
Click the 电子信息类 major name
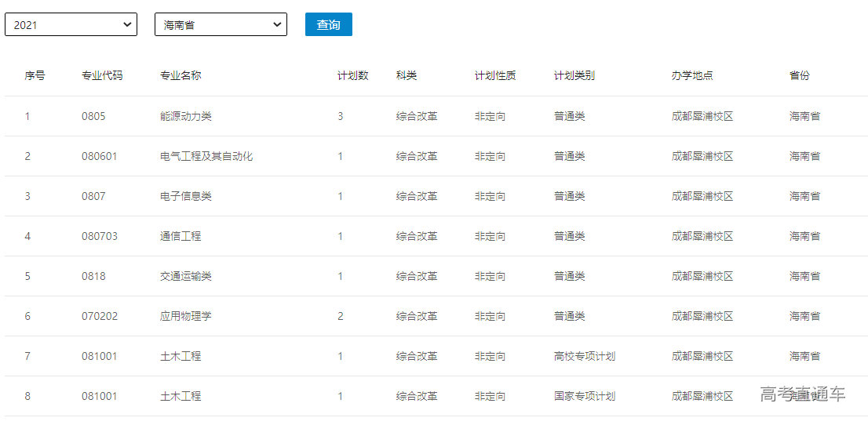tap(186, 196)
